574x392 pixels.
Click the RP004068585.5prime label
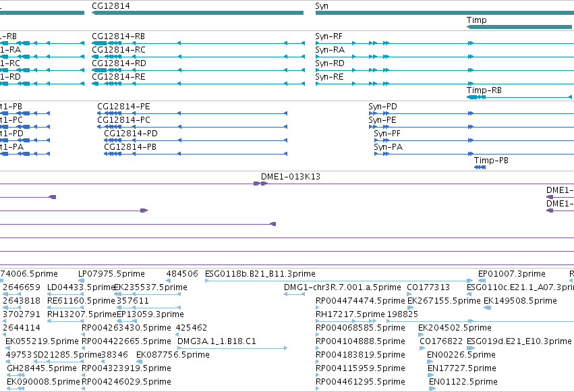coord(360,328)
